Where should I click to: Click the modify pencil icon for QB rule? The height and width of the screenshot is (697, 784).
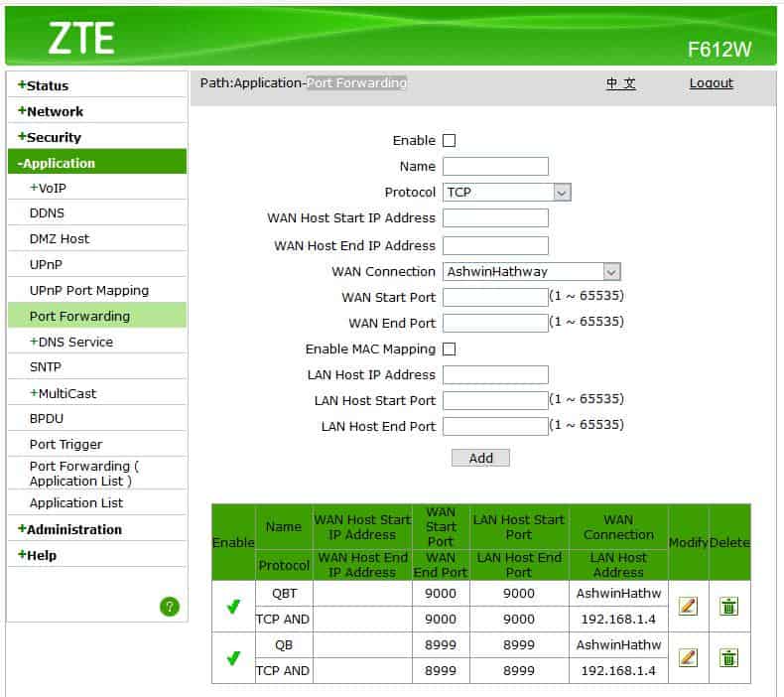[x=688, y=657]
